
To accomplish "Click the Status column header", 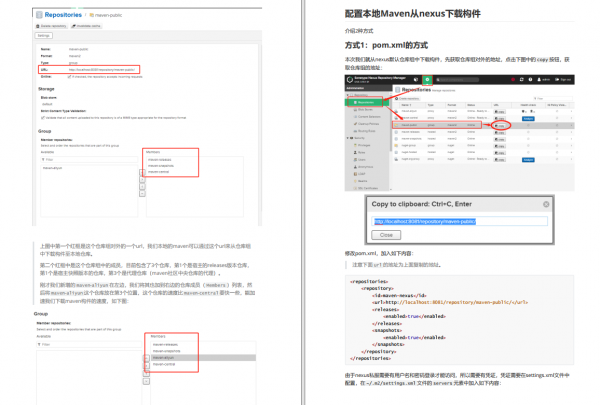I will pyautogui.click(x=478, y=105).
